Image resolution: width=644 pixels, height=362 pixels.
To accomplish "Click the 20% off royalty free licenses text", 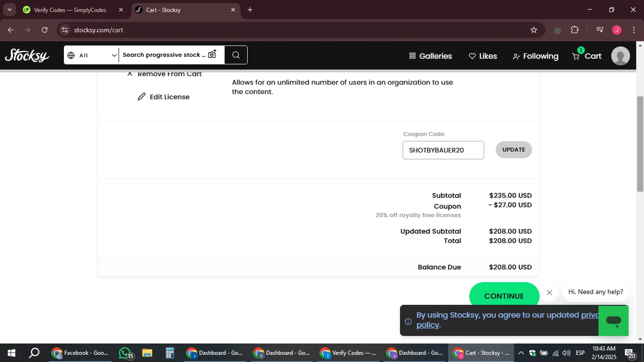I will click(418, 215).
